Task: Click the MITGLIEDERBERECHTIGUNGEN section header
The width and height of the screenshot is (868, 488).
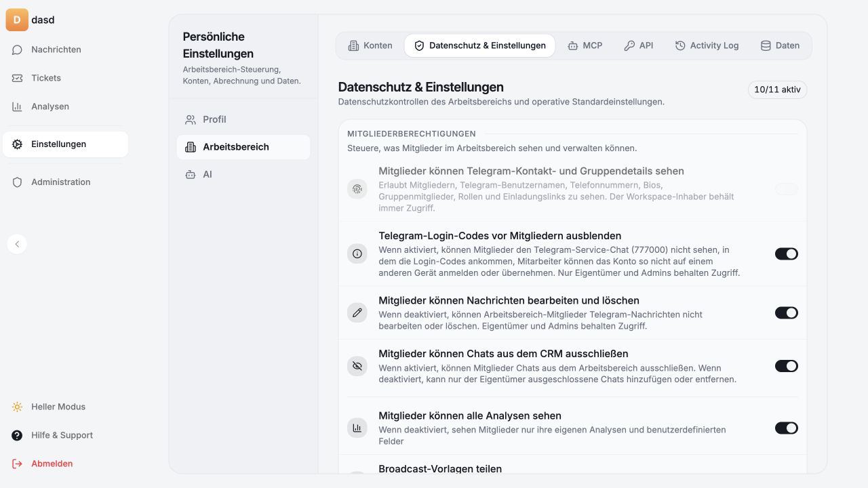Action: tap(412, 134)
